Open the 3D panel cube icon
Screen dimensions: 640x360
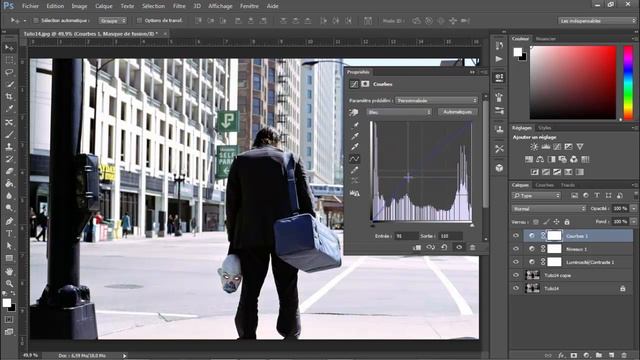[x=499, y=168]
